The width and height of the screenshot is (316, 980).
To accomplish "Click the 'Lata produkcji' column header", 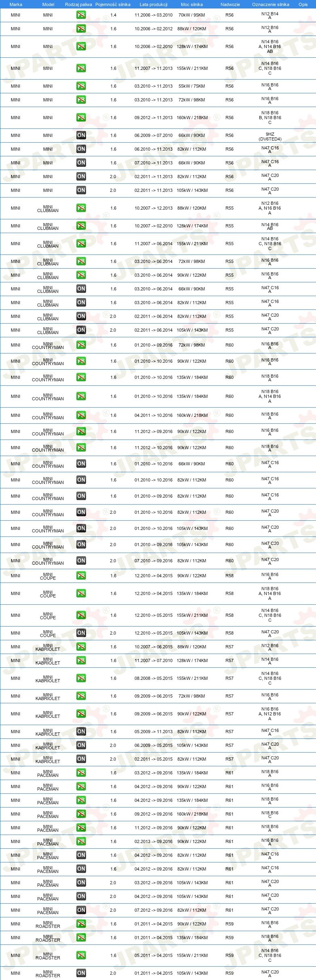I will (x=154, y=4).
